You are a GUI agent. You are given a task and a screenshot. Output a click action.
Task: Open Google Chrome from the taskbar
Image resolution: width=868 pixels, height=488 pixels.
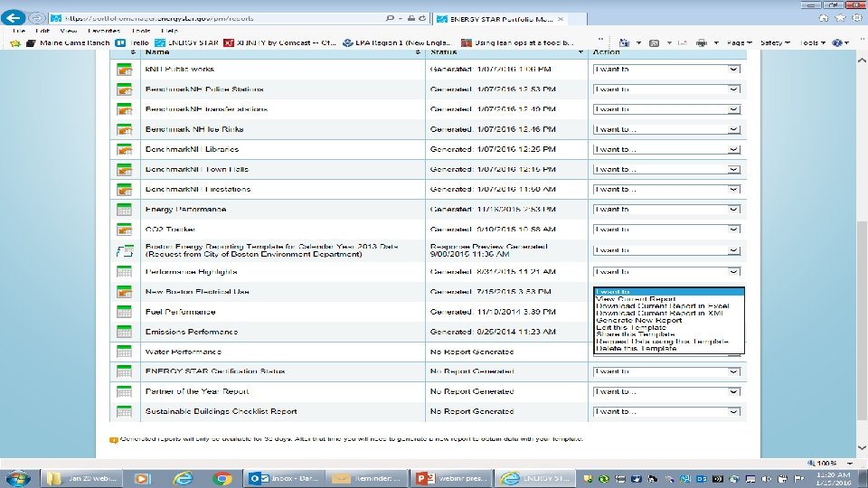pos(222,478)
